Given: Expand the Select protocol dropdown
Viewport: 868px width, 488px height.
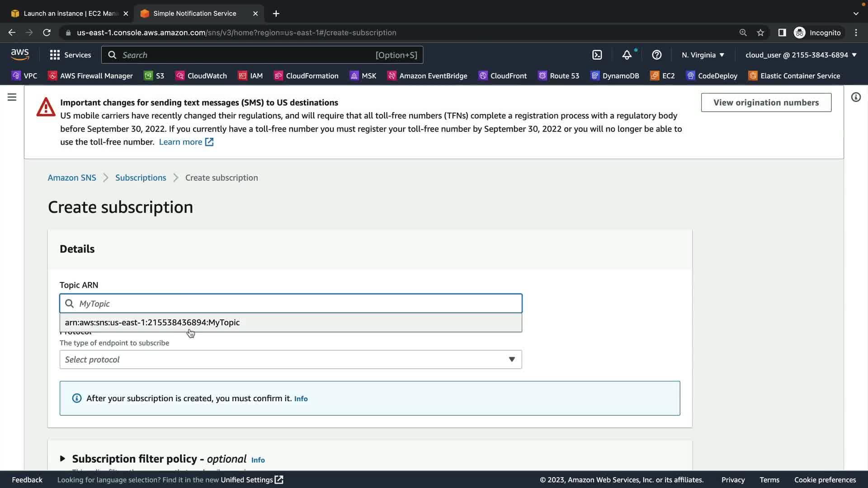Looking at the screenshot, I should pos(290,360).
